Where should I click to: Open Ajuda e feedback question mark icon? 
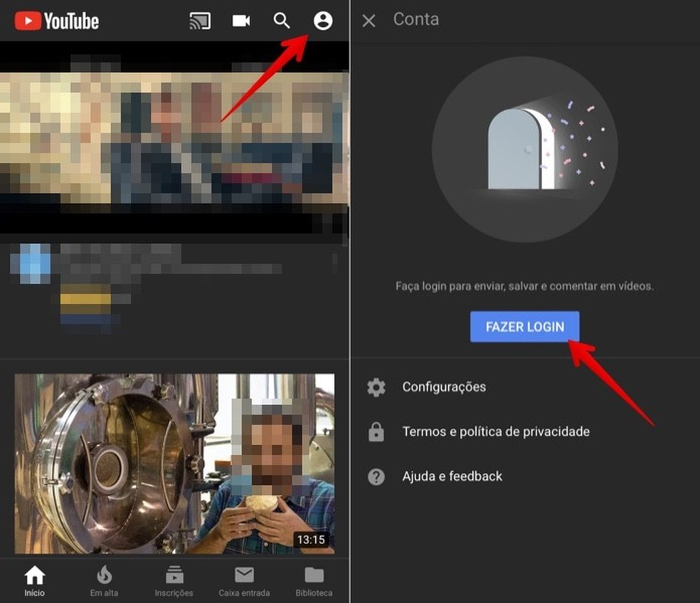coord(376,476)
